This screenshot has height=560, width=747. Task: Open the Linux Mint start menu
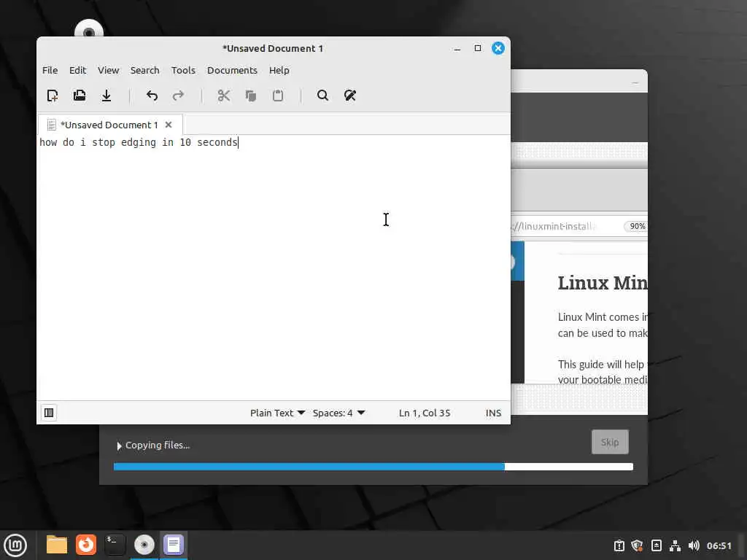click(x=15, y=545)
